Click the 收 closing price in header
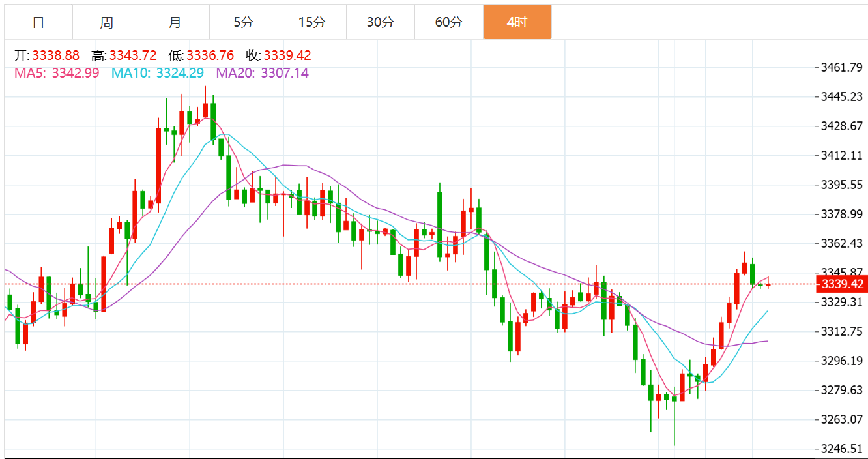This screenshot has height=459, width=868. [x=279, y=55]
